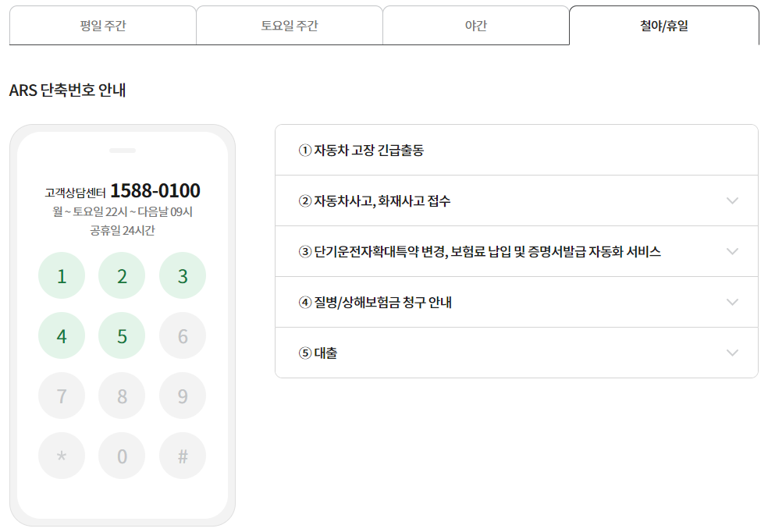768x532 pixels.
Task: Expand the ⑤ 대출 section chevron
Action: [x=731, y=353]
